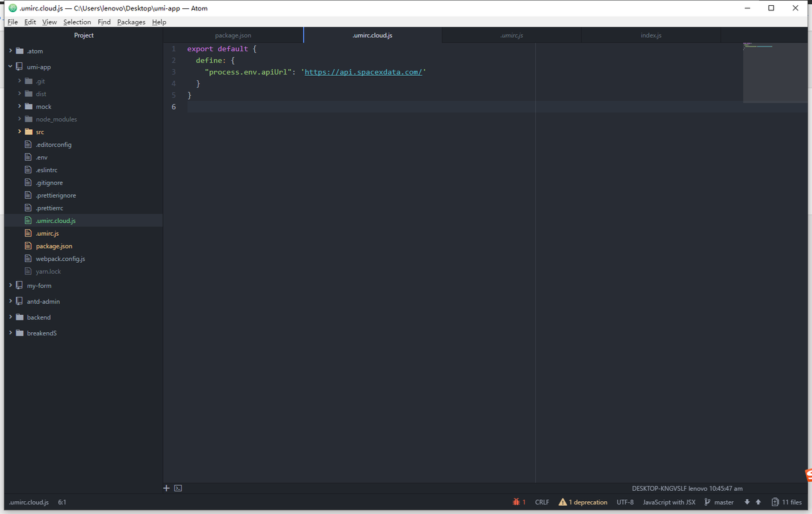This screenshot has height=514, width=812.
Task: Click the deprecation warning triangle
Action: click(563, 502)
